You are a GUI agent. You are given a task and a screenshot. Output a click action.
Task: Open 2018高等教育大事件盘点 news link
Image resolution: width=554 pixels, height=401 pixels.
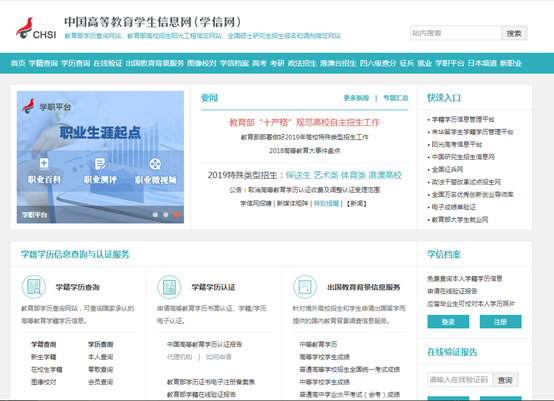click(x=305, y=151)
